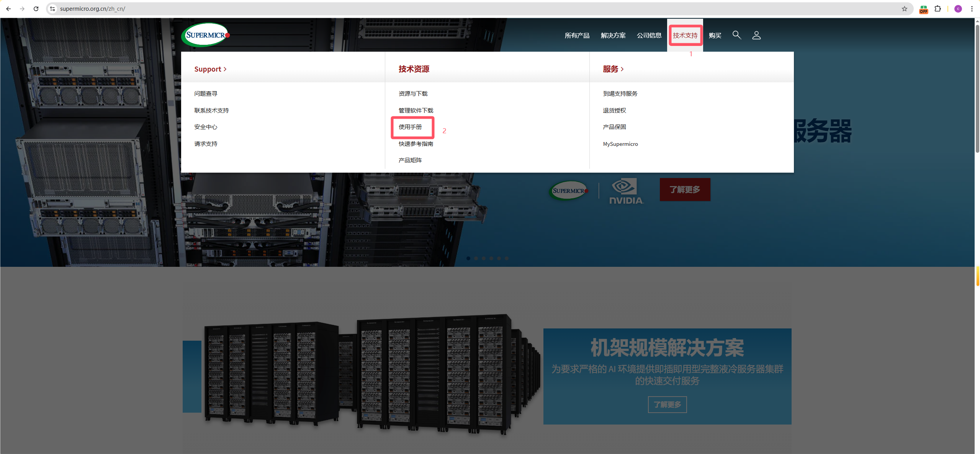Open Chrome three-dot menu
This screenshot has width=980, height=454.
click(972, 9)
